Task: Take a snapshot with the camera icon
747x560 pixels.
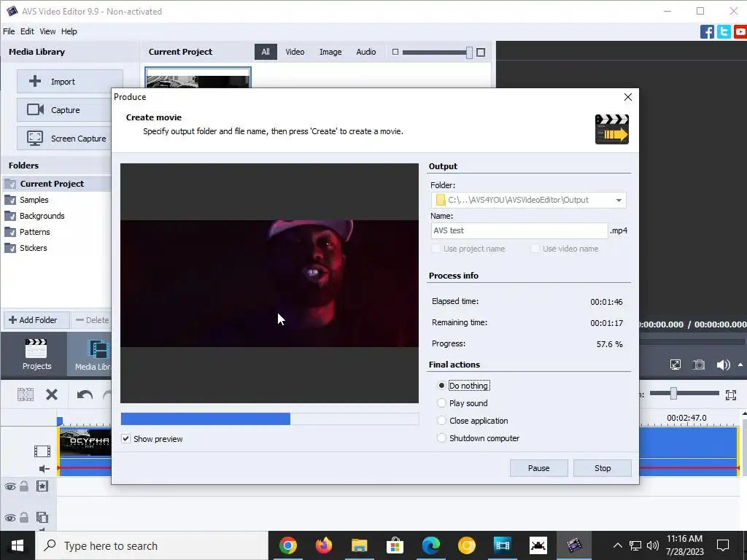Action: click(698, 365)
